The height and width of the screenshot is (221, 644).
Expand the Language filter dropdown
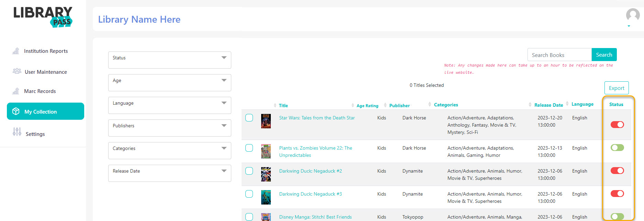click(x=170, y=105)
